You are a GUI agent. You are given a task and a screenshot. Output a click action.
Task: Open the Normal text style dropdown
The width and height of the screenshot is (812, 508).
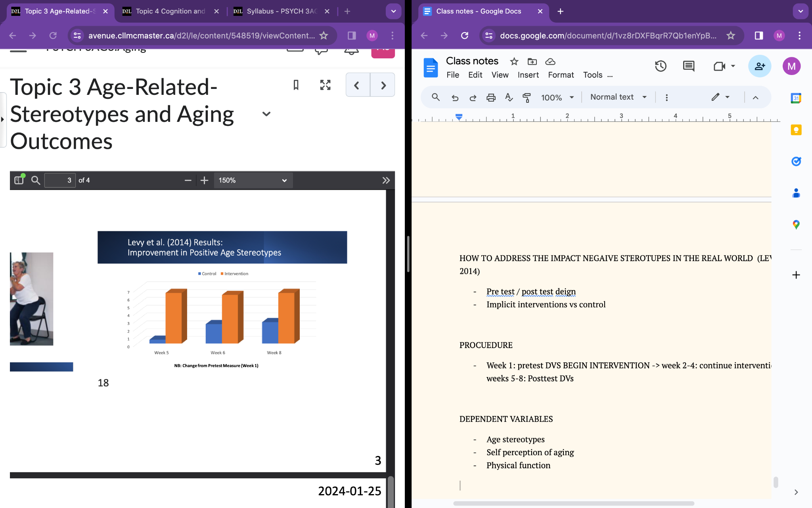coord(618,97)
